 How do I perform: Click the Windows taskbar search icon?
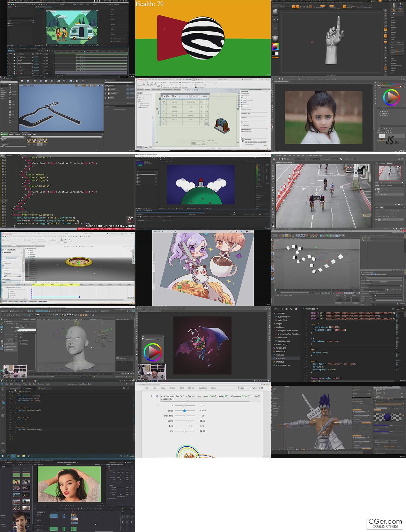(x=8, y=456)
